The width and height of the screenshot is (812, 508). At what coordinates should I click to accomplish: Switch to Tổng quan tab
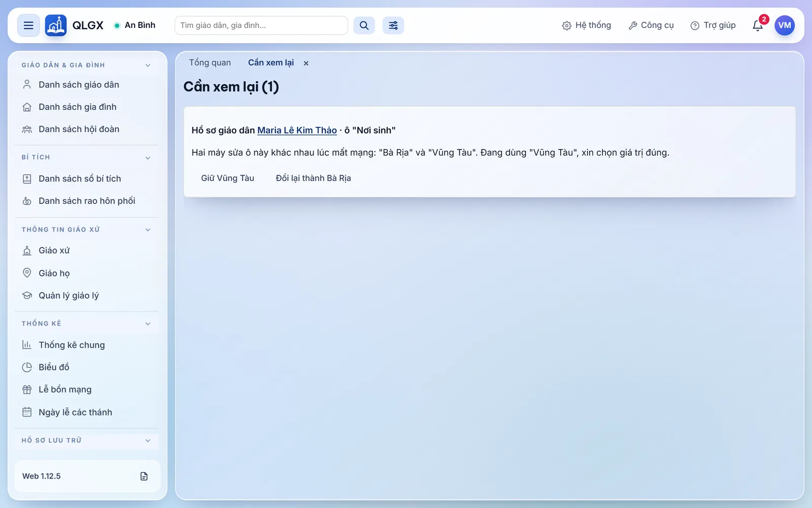(x=210, y=63)
